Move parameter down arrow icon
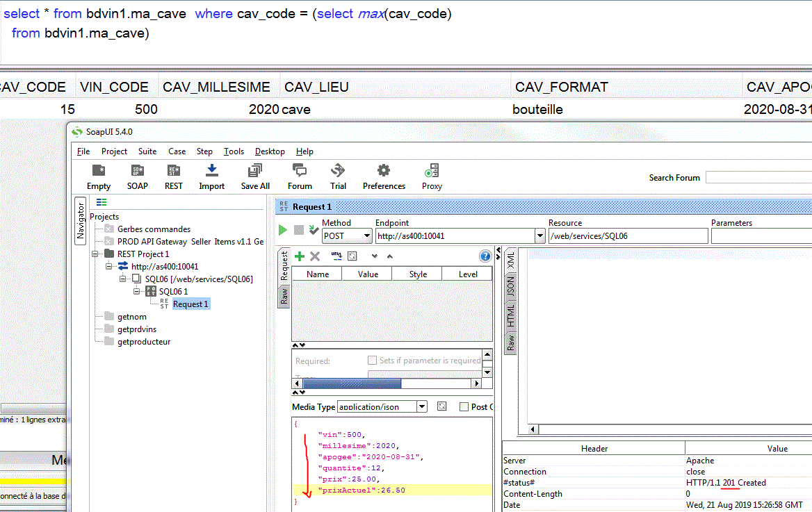Viewport: 812px width, 512px height. tap(375, 256)
